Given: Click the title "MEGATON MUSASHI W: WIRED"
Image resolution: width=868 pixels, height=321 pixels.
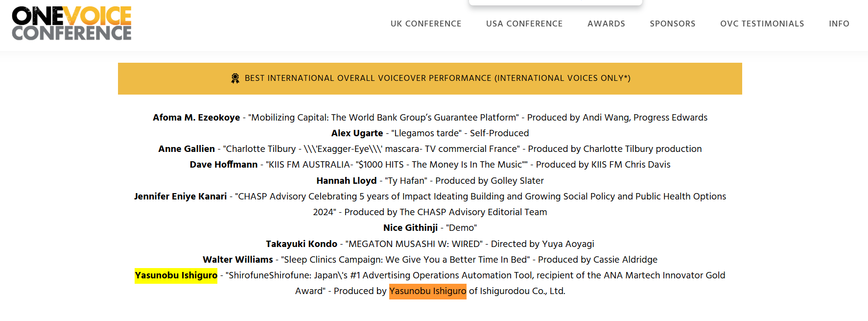Looking at the screenshot, I should coord(414,244).
